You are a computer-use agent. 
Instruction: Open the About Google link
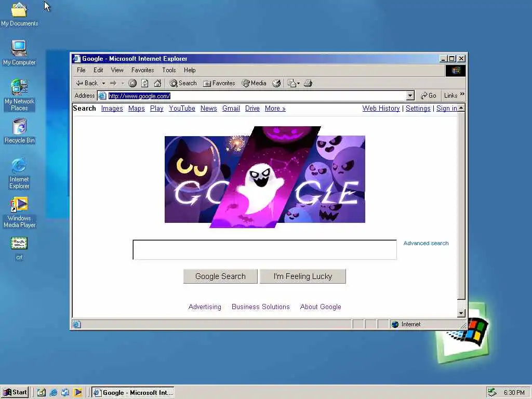tap(321, 307)
